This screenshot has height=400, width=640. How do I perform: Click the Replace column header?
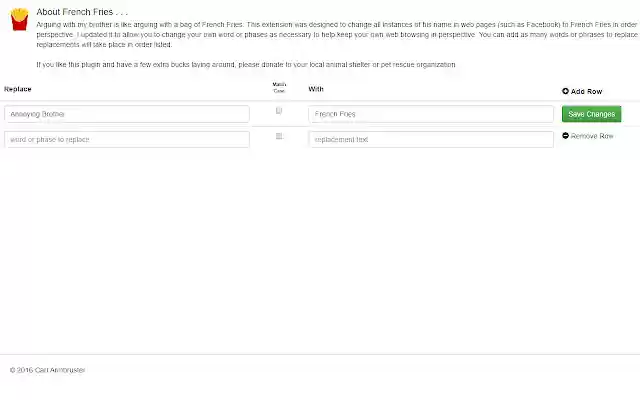pyautogui.click(x=18, y=89)
